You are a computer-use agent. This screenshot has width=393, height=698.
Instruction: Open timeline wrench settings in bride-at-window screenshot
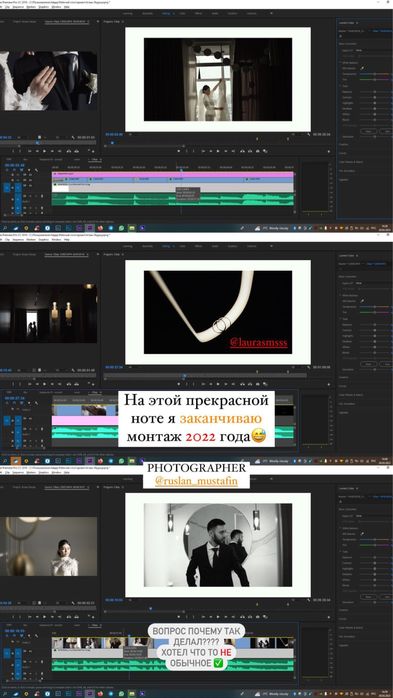click(x=36, y=170)
